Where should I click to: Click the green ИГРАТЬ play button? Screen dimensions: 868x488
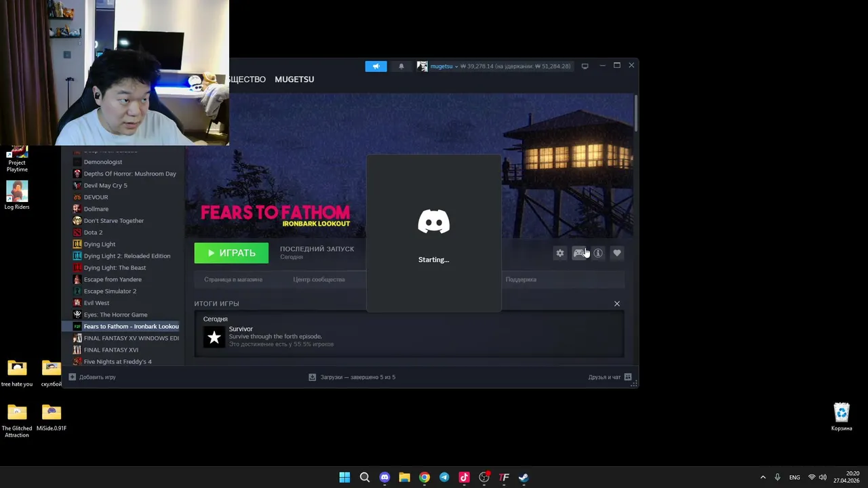231,253
